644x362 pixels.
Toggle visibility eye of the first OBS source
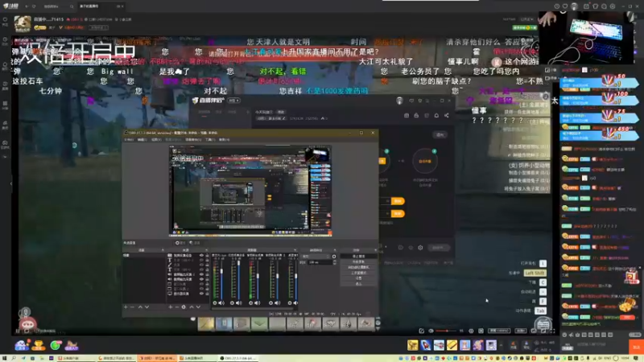pos(201,255)
